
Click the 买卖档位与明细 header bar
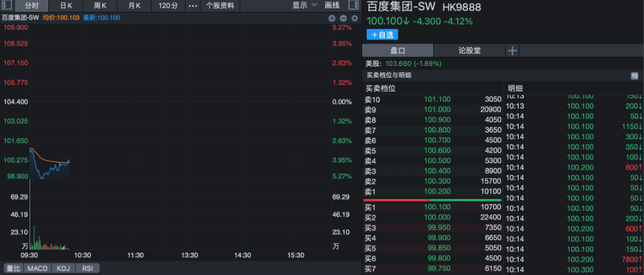tap(502, 75)
